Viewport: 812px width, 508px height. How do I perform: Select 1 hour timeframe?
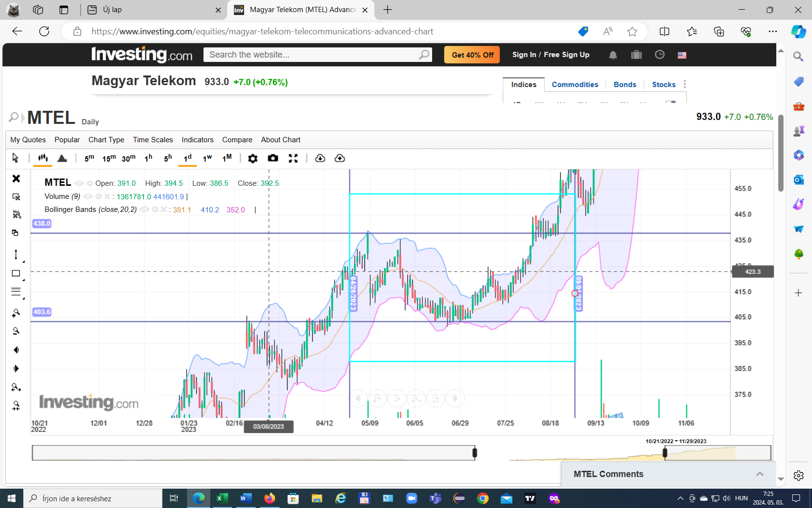coord(148,158)
